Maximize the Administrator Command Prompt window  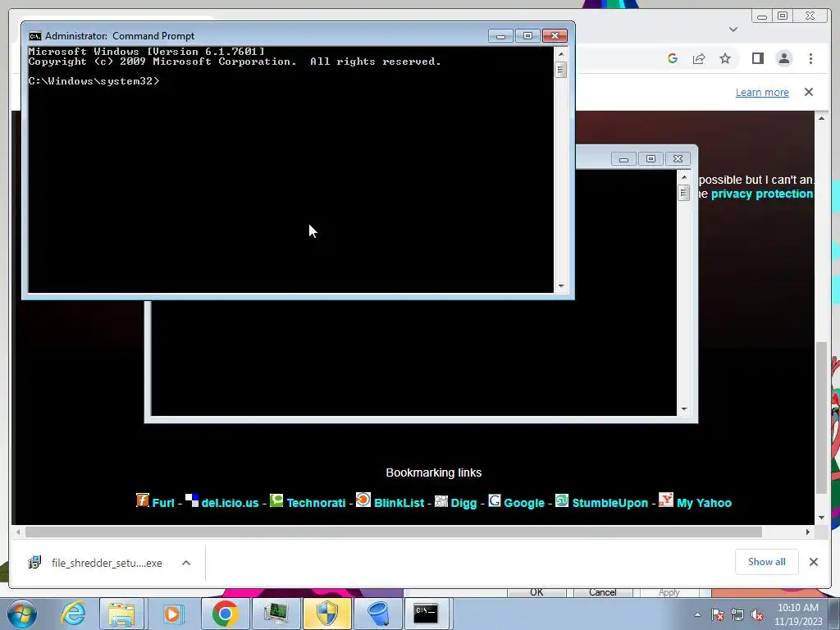coord(527,36)
